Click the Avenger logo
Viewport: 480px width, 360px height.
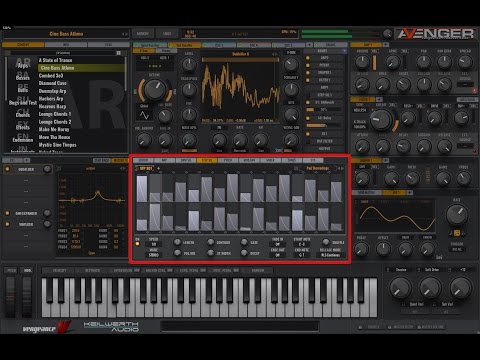(x=436, y=34)
